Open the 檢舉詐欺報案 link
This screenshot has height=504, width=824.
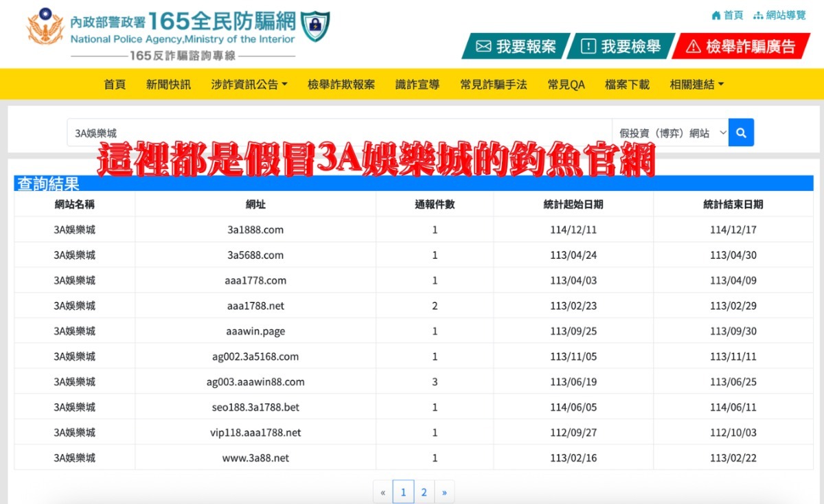pyautogui.click(x=341, y=84)
